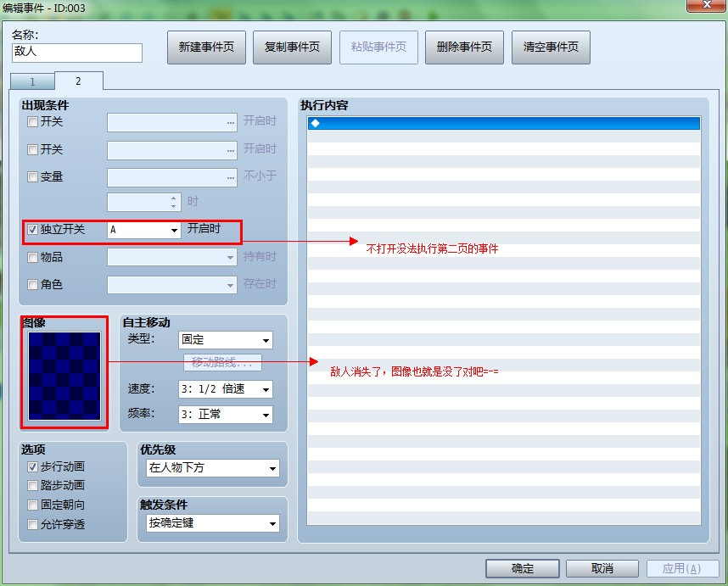This screenshot has height=586, width=728.
Task: Enable the 物品 condition checkbox
Action: point(32,257)
